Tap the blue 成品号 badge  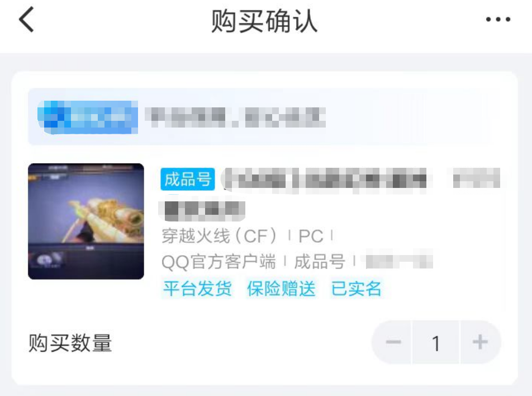tap(188, 179)
